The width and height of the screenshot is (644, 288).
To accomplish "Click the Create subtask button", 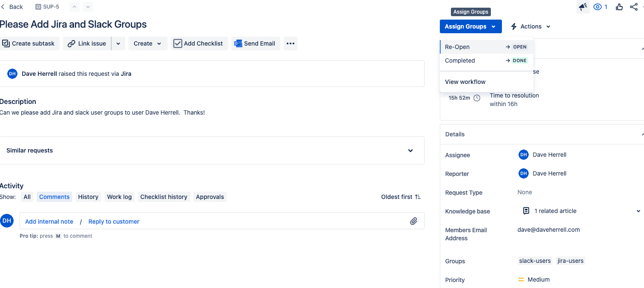I will 29,43.
